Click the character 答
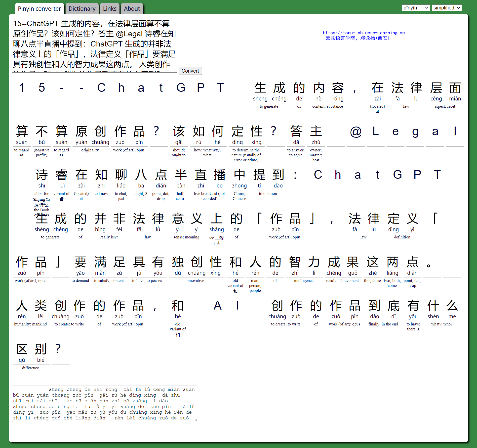This screenshot has width=477, height=448. pyautogui.click(x=296, y=131)
